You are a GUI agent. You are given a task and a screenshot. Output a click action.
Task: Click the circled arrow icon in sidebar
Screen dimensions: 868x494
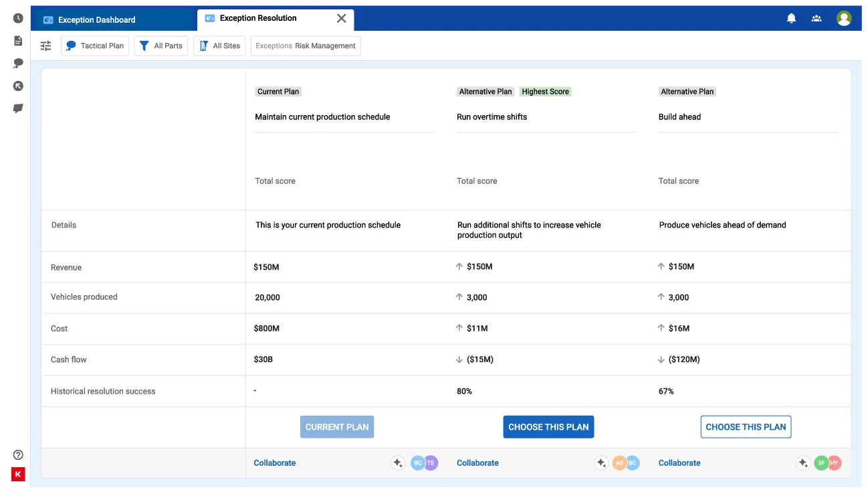click(18, 86)
